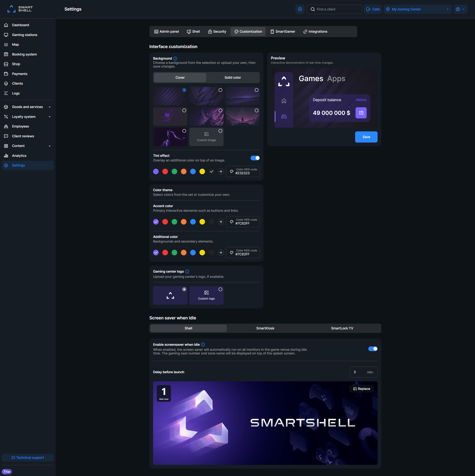
Task: Open the Calls button
Action: click(373, 9)
